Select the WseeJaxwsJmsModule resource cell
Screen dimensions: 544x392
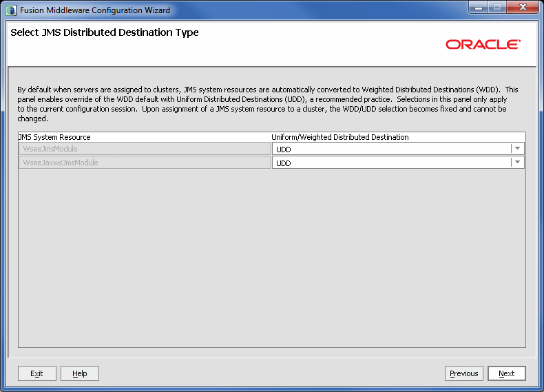[145, 163]
